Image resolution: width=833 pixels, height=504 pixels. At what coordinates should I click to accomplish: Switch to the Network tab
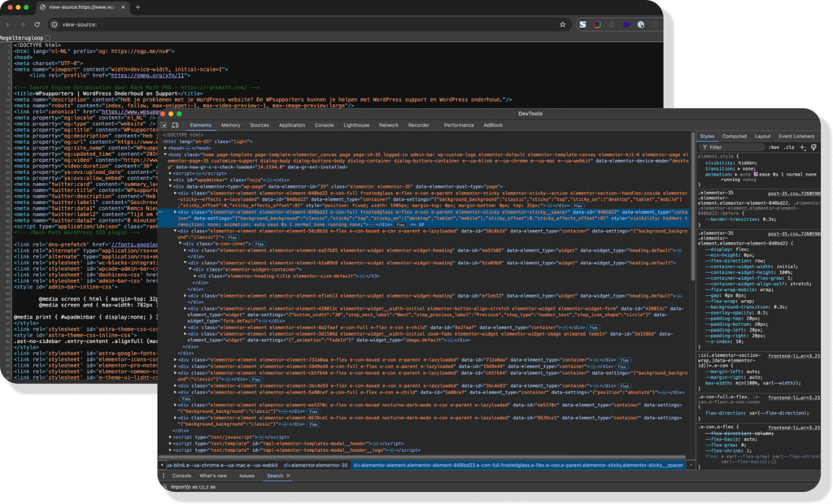(389, 125)
